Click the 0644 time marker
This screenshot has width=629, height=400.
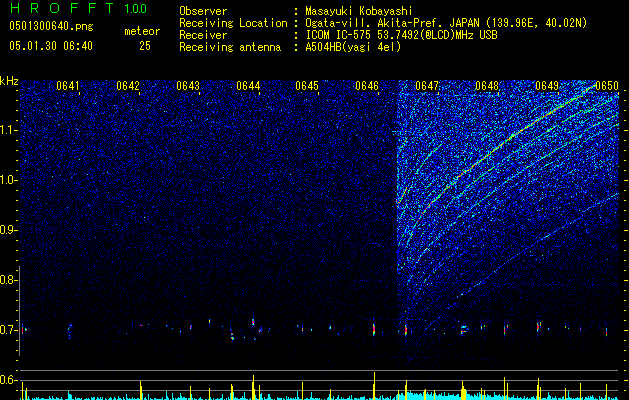click(x=248, y=86)
